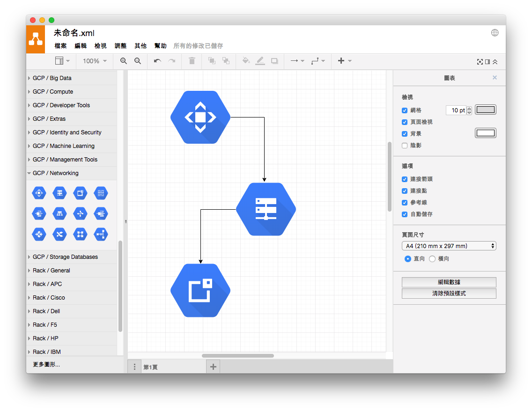Screen dimensions: 532x411
Task: Select the large four-arrows hexagon on canvas
Action: (200, 117)
